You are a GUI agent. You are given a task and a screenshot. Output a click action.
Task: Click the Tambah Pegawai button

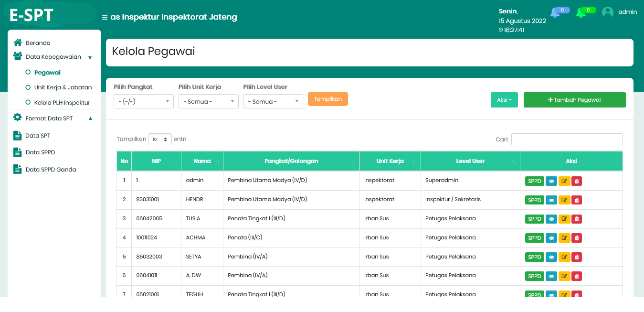574,100
